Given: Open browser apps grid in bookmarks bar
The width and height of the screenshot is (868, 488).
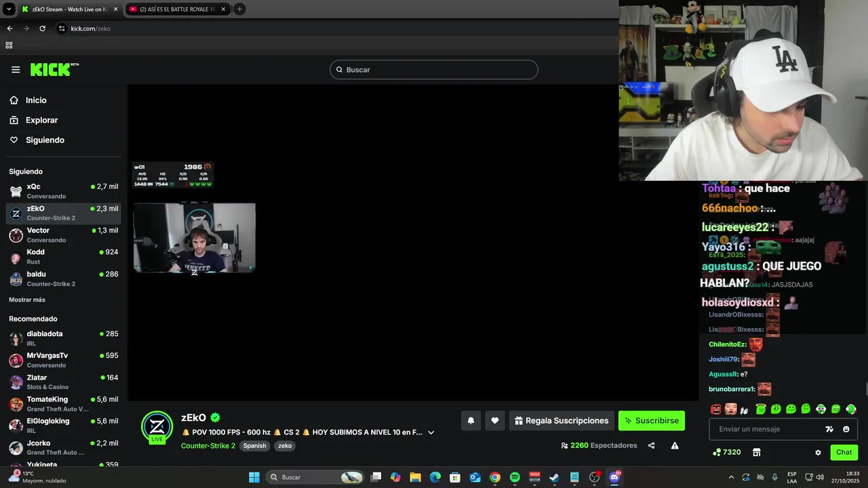Looking at the screenshot, I should coord(9,45).
